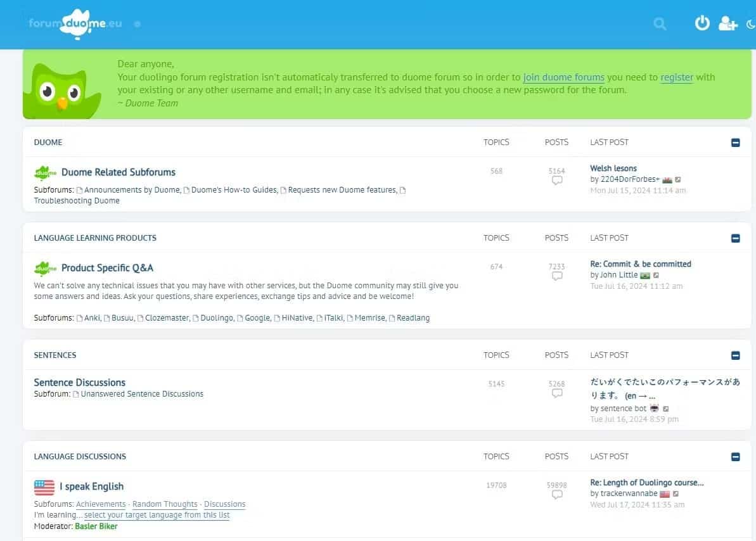This screenshot has height=541, width=756.
Task: Click the power/login icon in the header
Action: click(x=702, y=22)
